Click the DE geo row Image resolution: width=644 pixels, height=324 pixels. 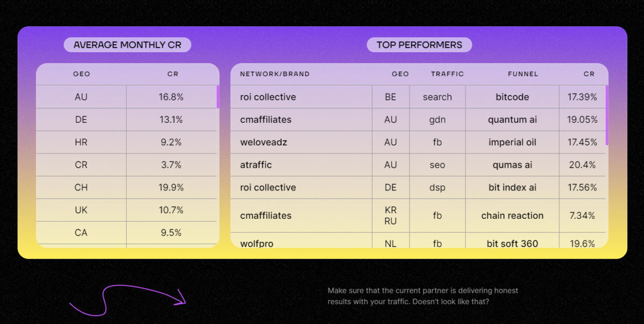[127, 120]
